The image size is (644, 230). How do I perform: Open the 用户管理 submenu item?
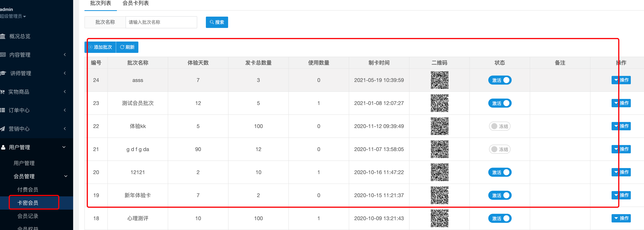pos(24,163)
